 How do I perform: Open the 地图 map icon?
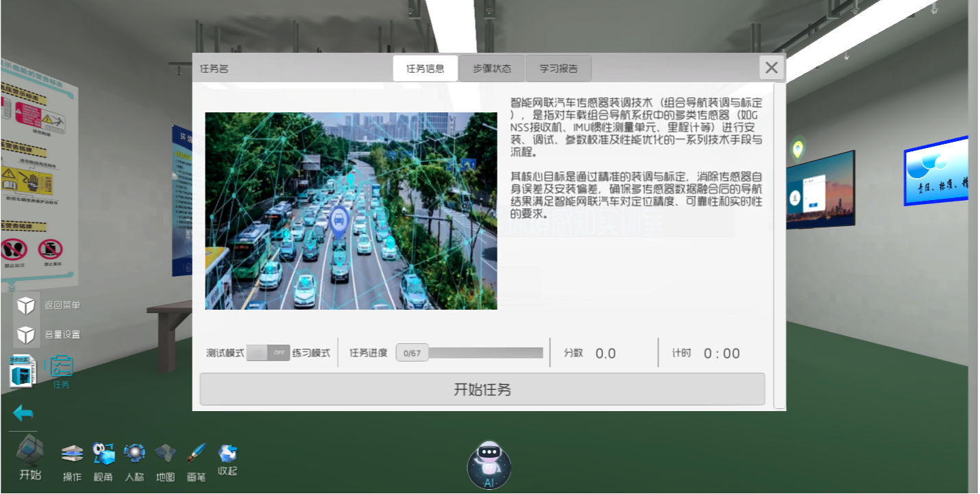pos(165,454)
